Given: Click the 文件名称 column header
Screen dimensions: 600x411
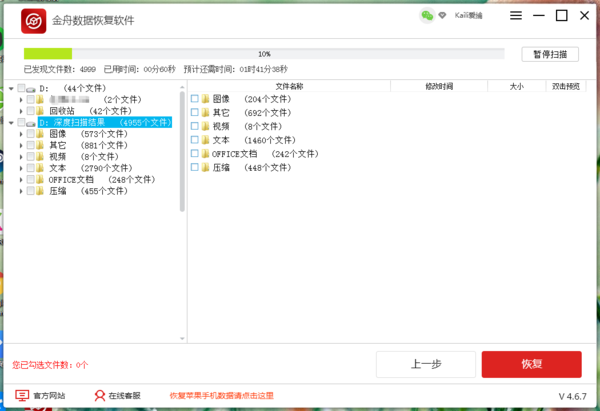Looking at the screenshot, I should pos(289,87).
